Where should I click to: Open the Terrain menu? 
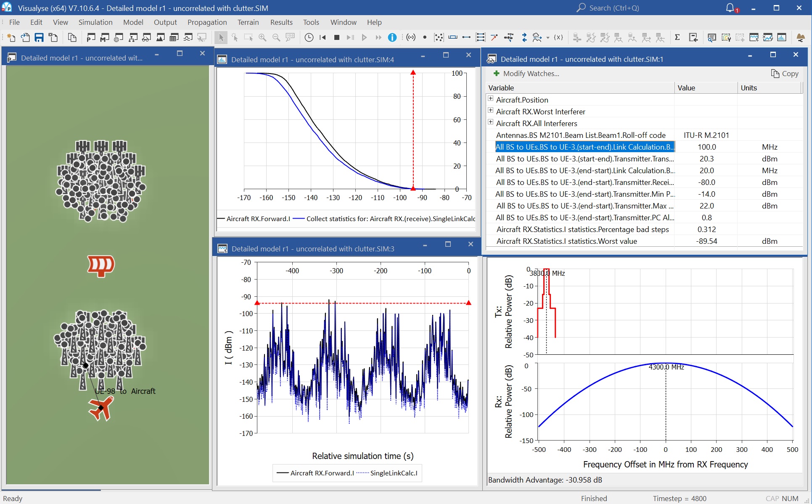point(248,22)
